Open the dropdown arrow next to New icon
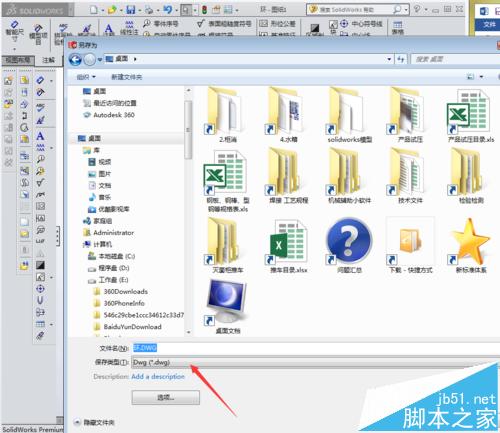The width and height of the screenshot is (500, 433). pos(103,10)
